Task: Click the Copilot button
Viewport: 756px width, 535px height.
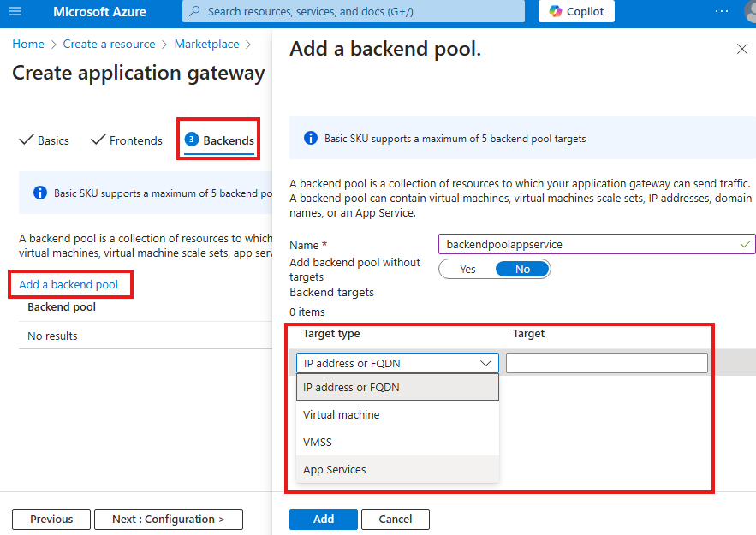Action: [x=576, y=11]
